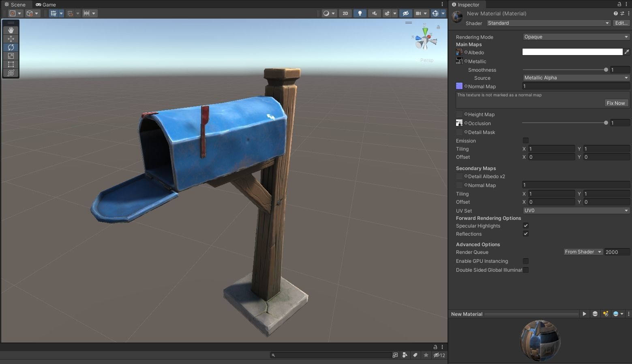This screenshot has height=364, width=632.
Task: Select the Move tool in the scene overlay
Action: click(11, 39)
